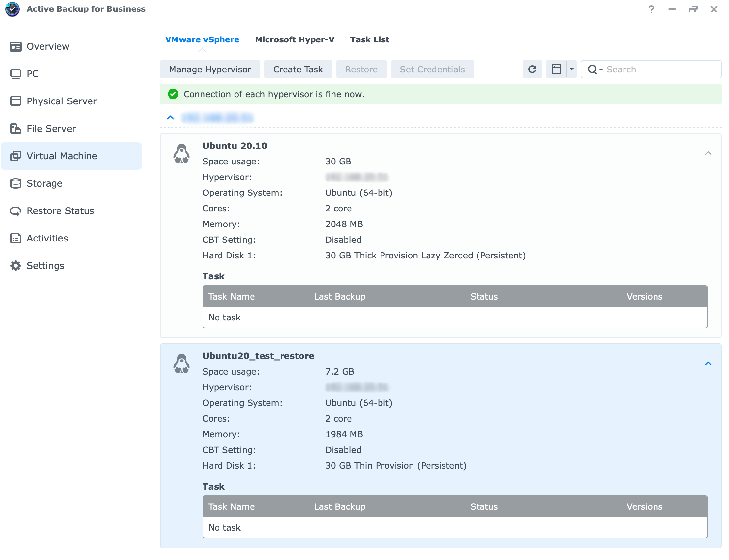Click Task Name header in Ubuntu20_test_restore table
This screenshot has height=560, width=729.
point(232,506)
